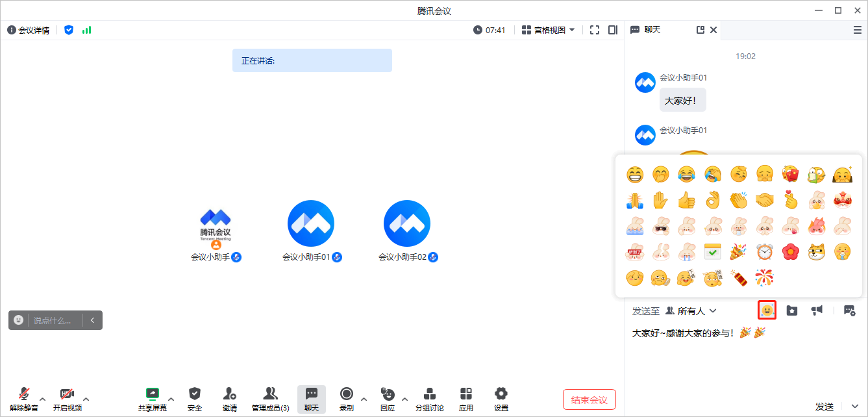This screenshot has height=417, width=868.
Task: Open 会议详情 meeting details
Action: pos(29,30)
